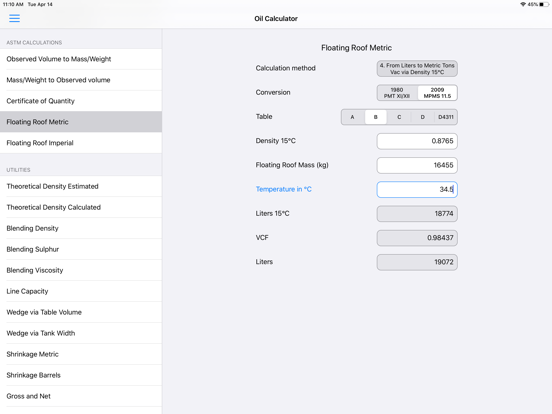Open Line Capacity utility
Image resolution: width=552 pixels, height=414 pixels.
pyautogui.click(x=81, y=291)
